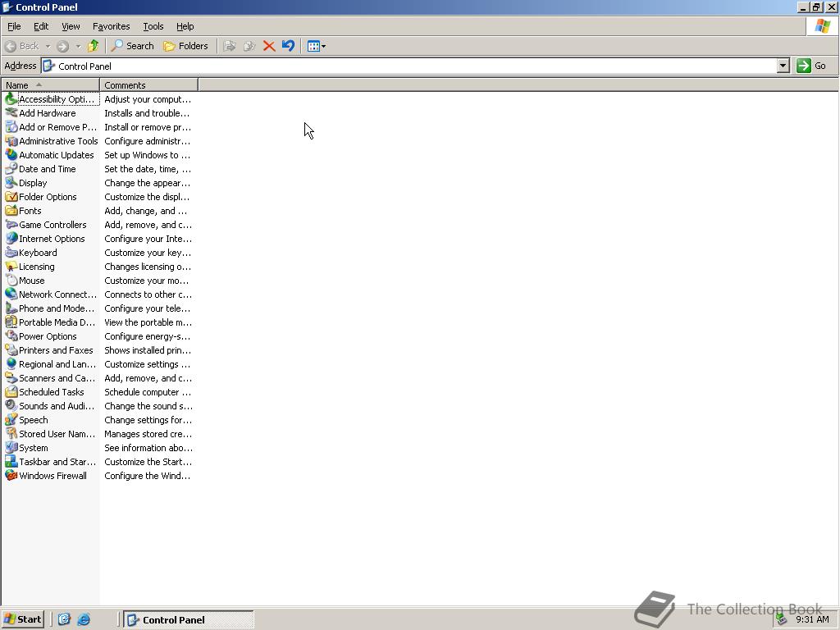Viewport: 840px width, 630px height.
Task: Click comment 'Changes licensing o…'
Action: tap(148, 267)
